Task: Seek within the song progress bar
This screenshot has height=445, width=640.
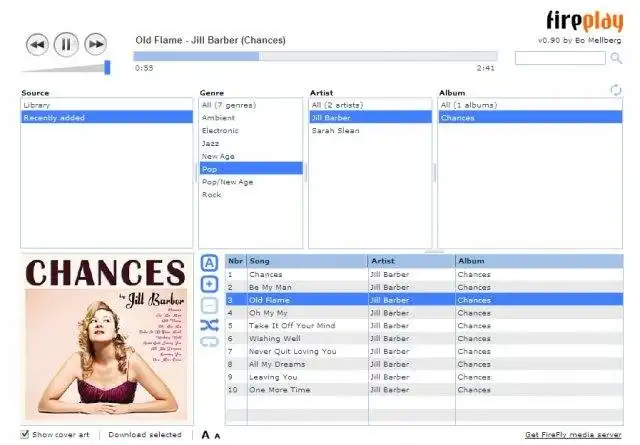Action: (315, 56)
